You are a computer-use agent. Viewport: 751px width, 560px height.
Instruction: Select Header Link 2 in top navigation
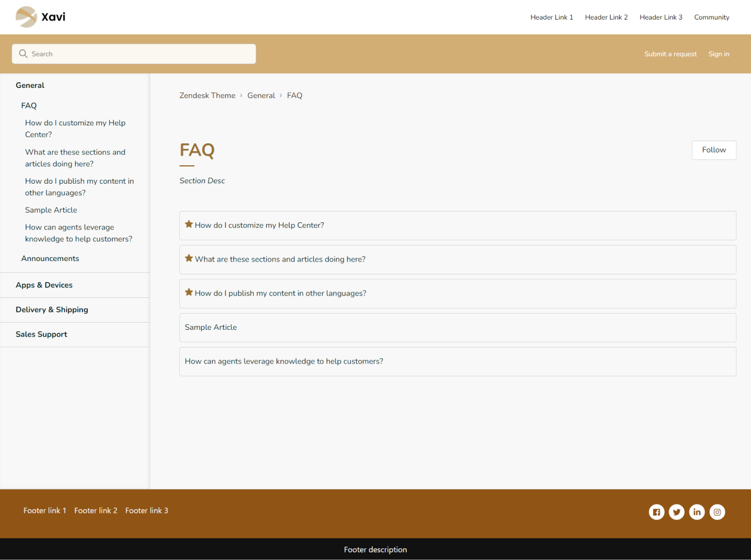[x=606, y=17]
